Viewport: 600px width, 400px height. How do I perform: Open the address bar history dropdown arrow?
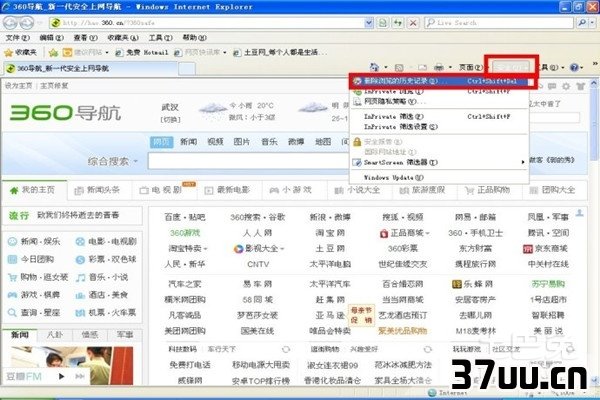[x=368, y=23]
